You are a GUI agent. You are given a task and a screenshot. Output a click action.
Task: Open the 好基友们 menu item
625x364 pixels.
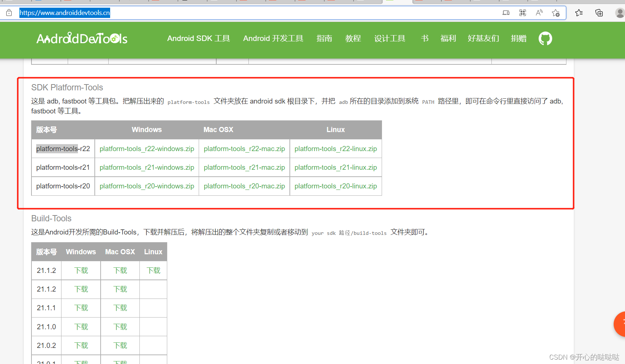[483, 38]
